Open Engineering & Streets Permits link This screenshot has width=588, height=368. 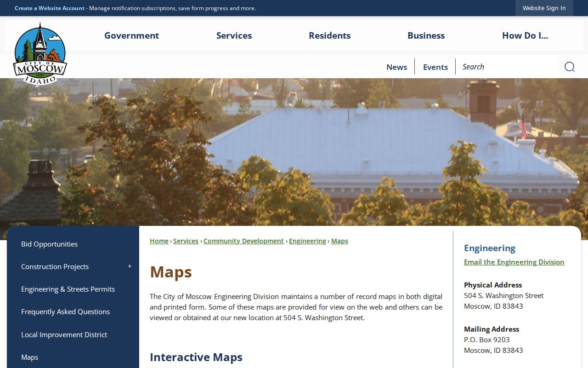click(68, 289)
